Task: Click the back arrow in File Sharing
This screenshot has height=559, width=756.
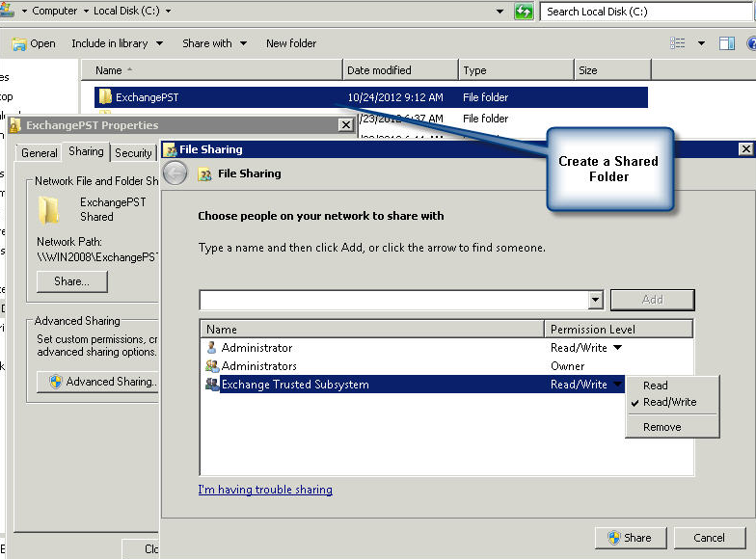Action: [175, 173]
